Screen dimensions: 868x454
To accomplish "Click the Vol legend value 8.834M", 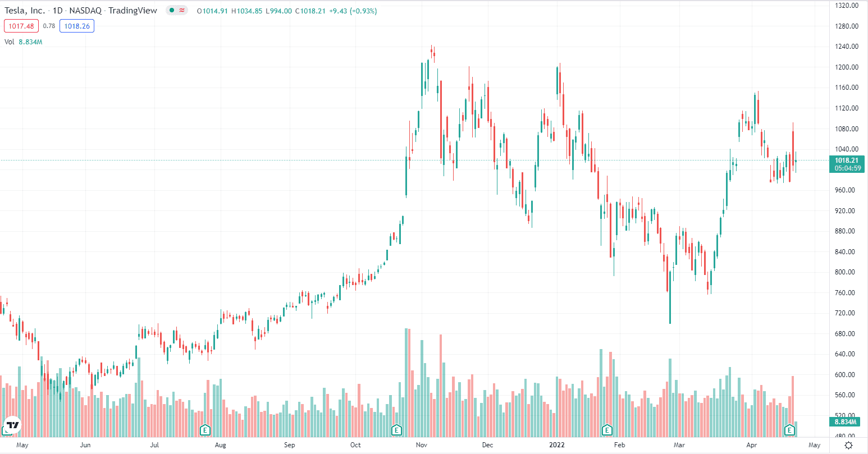I will [x=31, y=42].
